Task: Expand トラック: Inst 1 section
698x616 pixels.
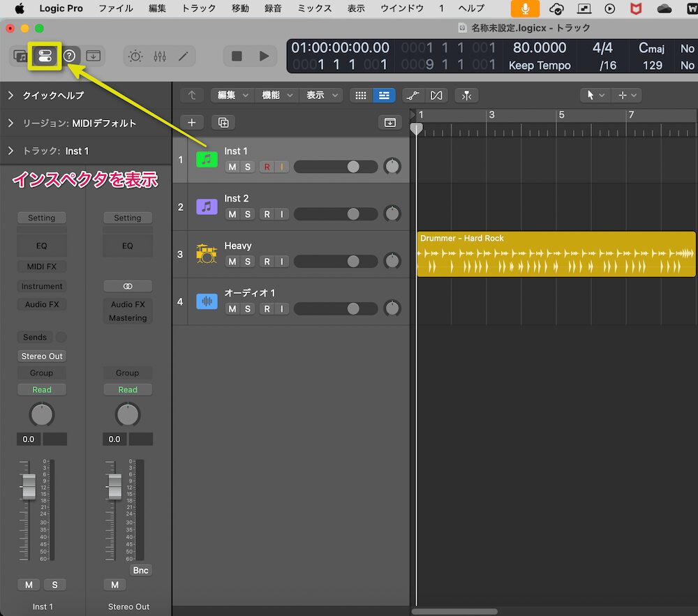Action: pyautogui.click(x=10, y=151)
